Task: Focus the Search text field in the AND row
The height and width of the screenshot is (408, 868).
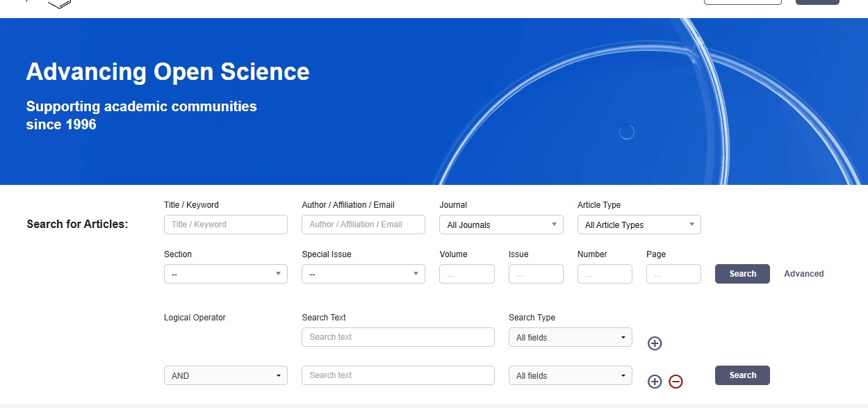Action: coord(398,375)
